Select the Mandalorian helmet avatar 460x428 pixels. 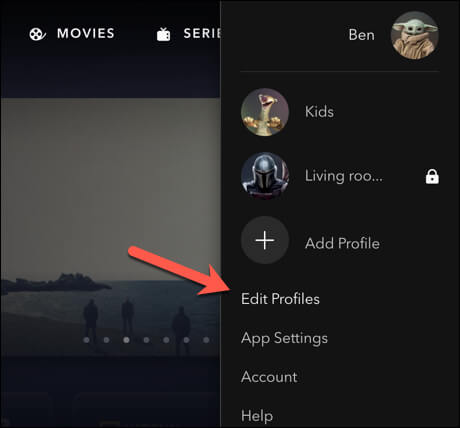[265, 176]
